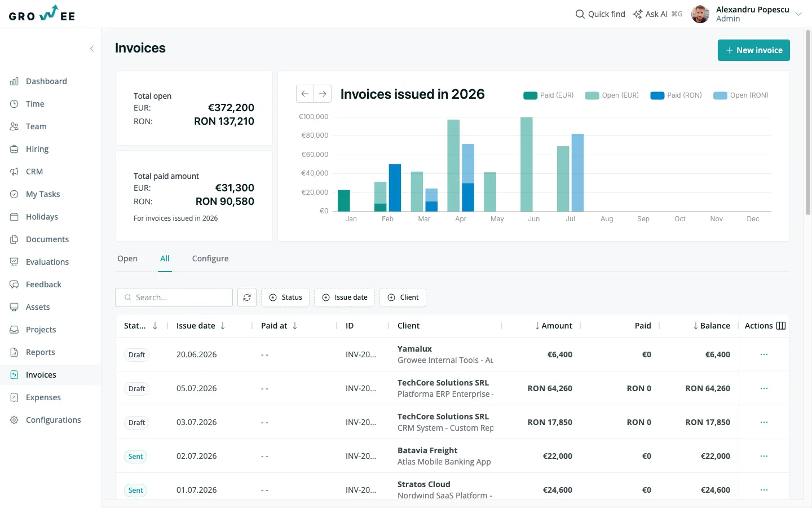Open the Configure tab
The width and height of the screenshot is (812, 508).
coord(210,259)
